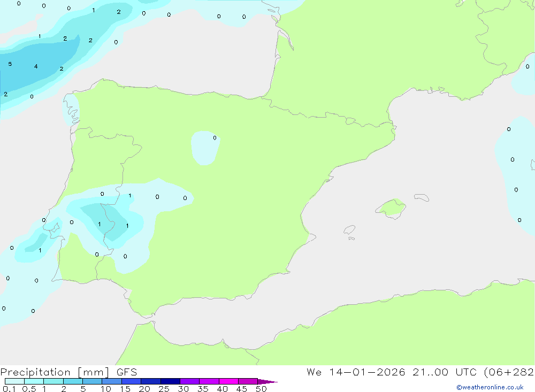
Task: Click the '25' legend scale label
Action: coord(164,389)
